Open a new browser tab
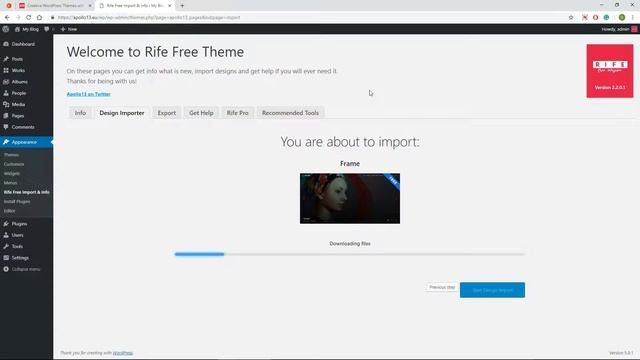The width and height of the screenshot is (640, 360). [x=182, y=6]
